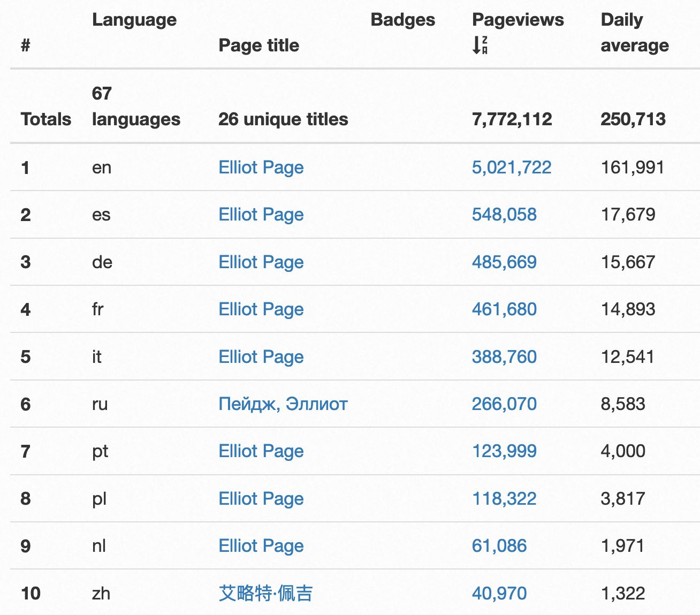Screen dimensions: 700x615
Task: Open the Russian Пейдж, Эллиот article link
Action: 283,404
